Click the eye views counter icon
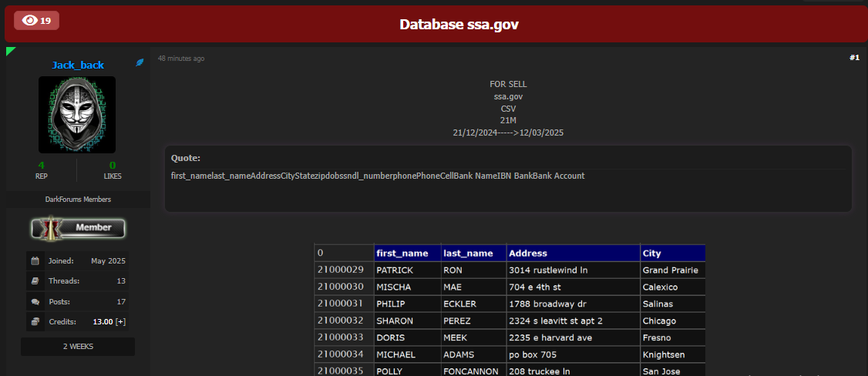Viewport: 868px width, 376px height. [x=30, y=21]
